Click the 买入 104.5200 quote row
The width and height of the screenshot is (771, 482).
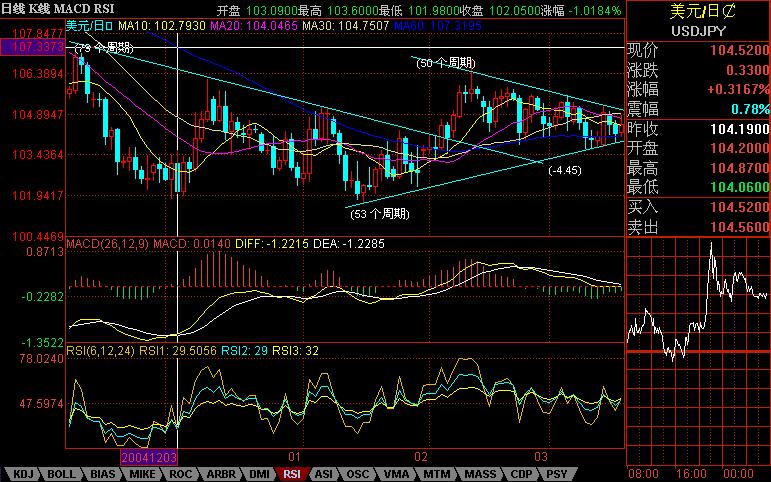698,207
